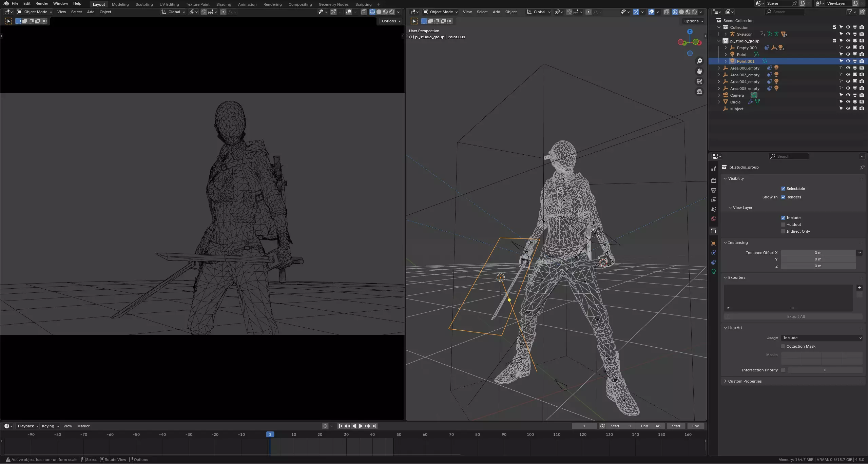Toggle Camera render visibility in outliner
The height and width of the screenshot is (464, 868).
click(x=862, y=95)
